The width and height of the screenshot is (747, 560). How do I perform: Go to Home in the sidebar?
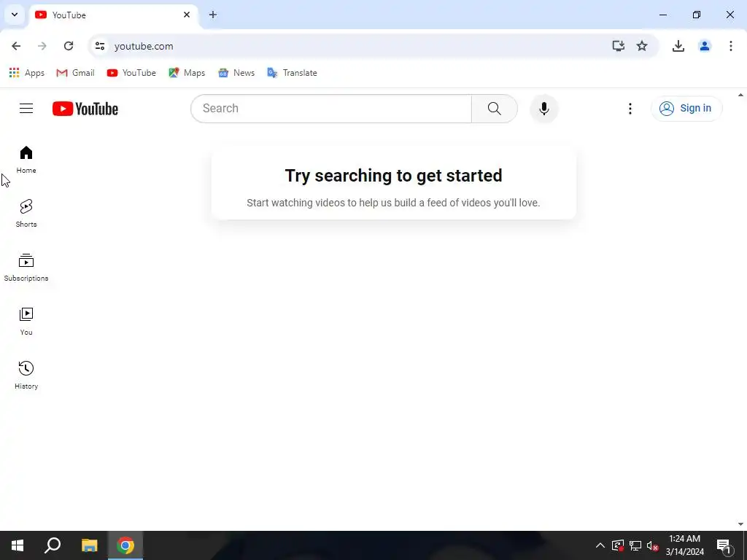pyautogui.click(x=26, y=160)
